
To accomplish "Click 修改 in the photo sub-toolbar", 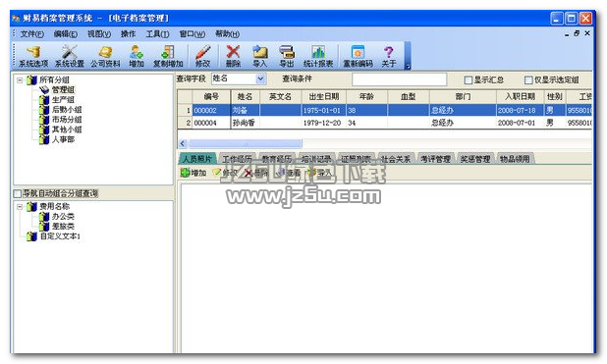I will point(225,173).
